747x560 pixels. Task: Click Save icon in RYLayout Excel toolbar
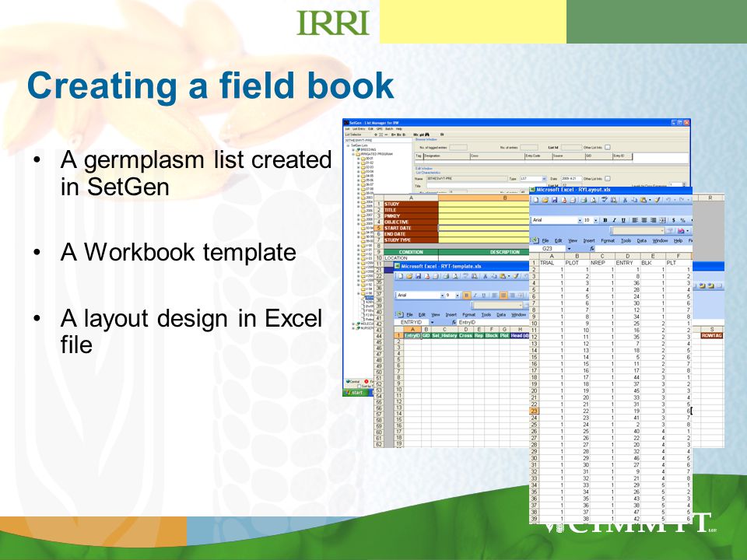pyautogui.click(x=555, y=200)
